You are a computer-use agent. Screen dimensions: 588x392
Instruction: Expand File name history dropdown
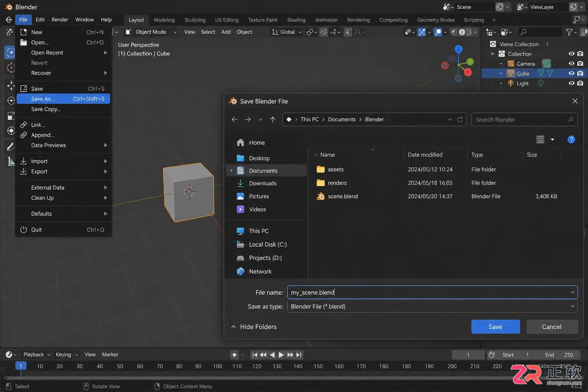[x=572, y=292]
